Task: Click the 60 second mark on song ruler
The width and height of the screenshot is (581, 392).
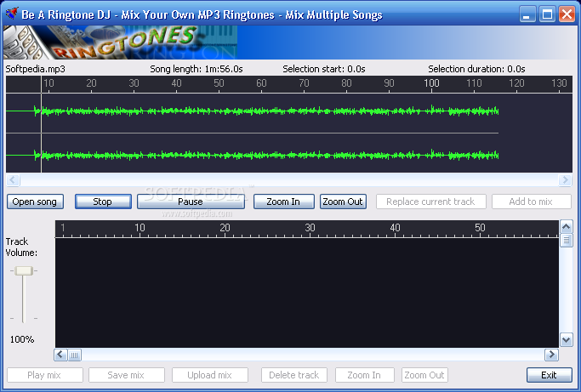Action: pyautogui.click(x=261, y=83)
